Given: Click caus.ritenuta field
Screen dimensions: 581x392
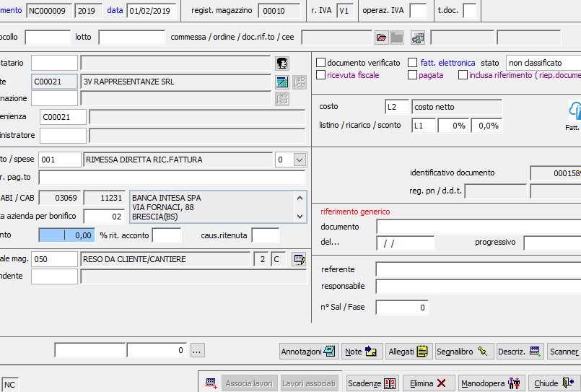Looking at the screenshot, I should tap(266, 235).
